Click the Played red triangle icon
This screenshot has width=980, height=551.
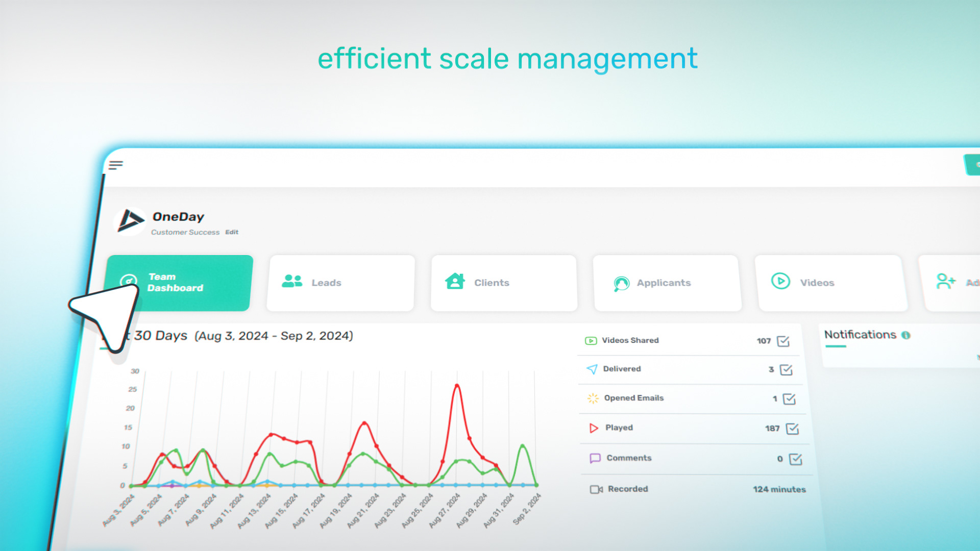593,428
